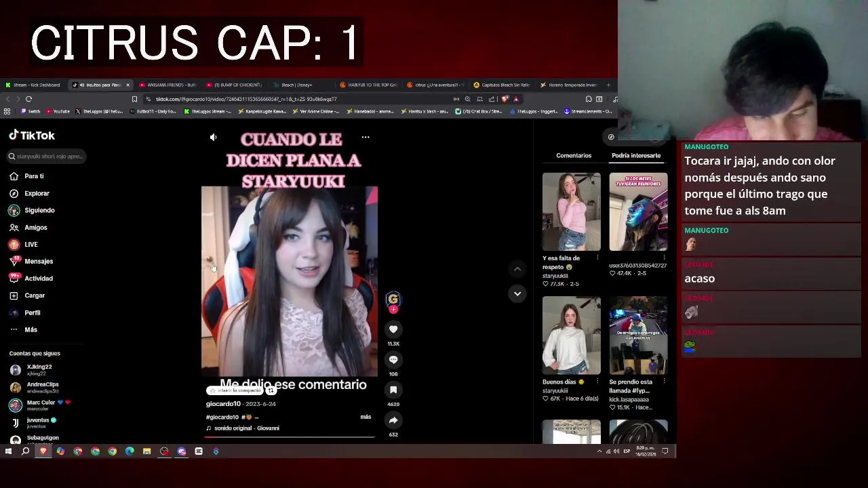The image size is (868, 488).
Task: Mute the TikTok video with the speaker icon
Action: [x=213, y=138]
